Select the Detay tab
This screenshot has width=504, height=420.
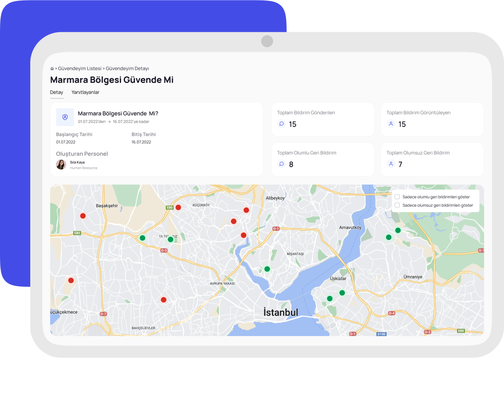click(x=57, y=92)
